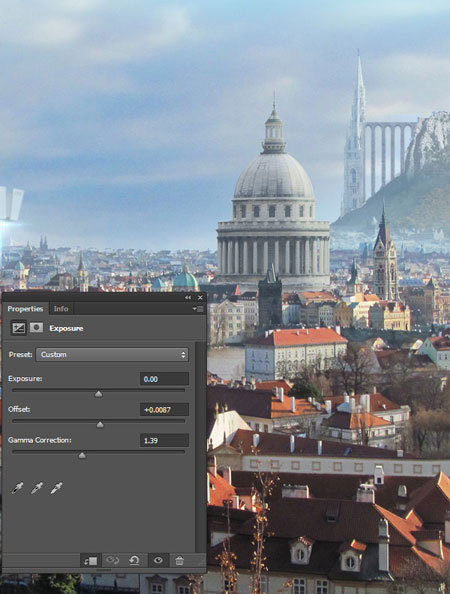Viewport: 450px width, 594px height.
Task: Click the Exposure slider handle
Action: click(98, 394)
